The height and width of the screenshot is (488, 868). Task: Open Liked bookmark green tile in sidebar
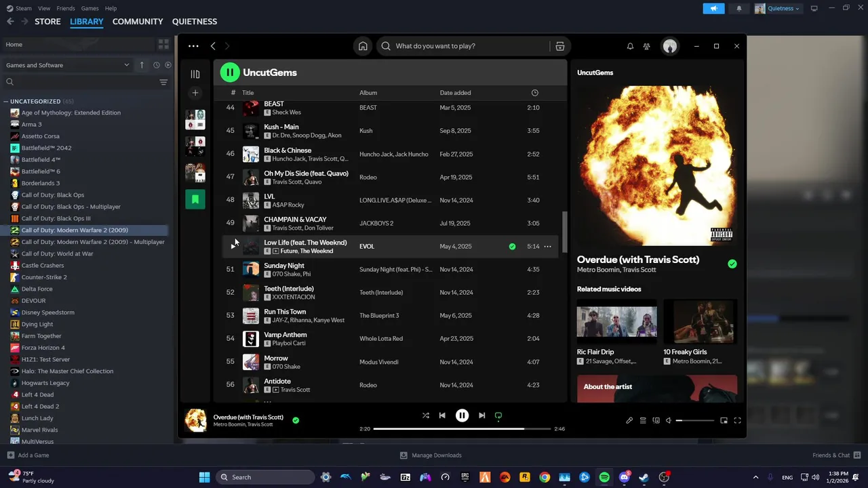tap(195, 199)
